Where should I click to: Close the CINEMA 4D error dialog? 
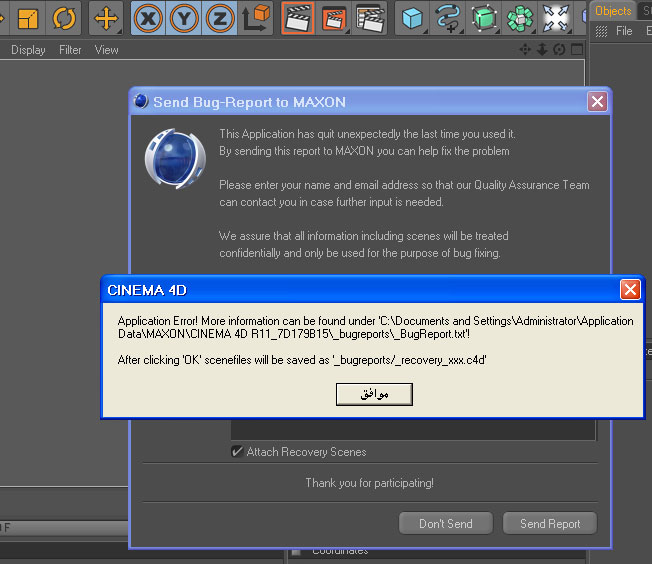coord(630,289)
